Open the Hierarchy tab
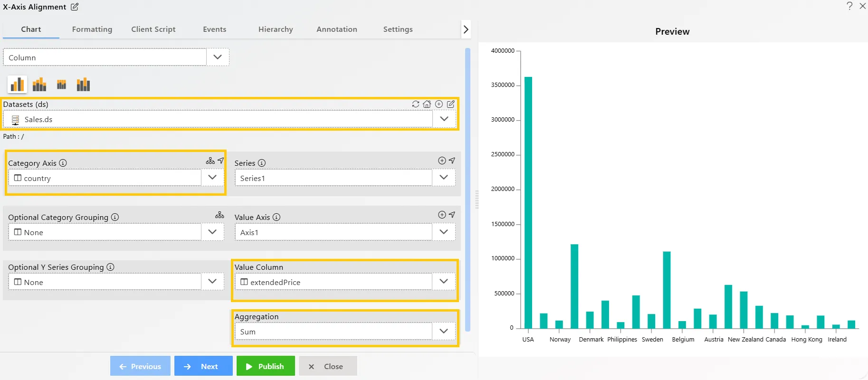 pyautogui.click(x=276, y=29)
